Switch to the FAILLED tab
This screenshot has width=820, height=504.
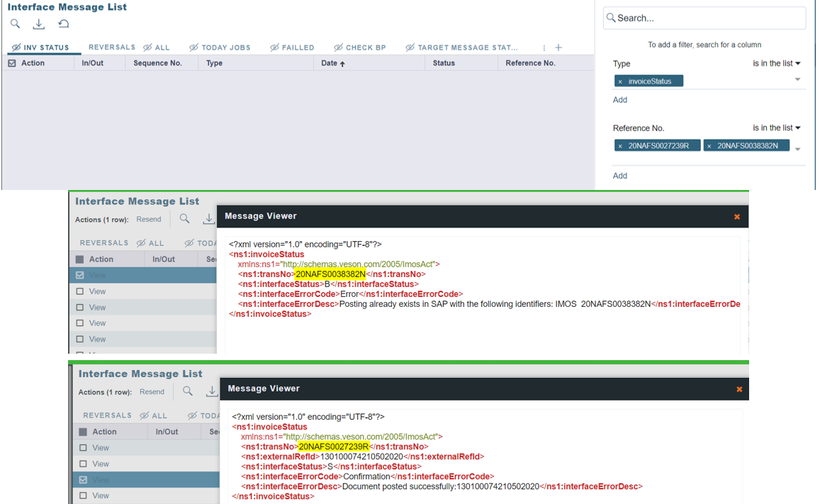(292, 47)
